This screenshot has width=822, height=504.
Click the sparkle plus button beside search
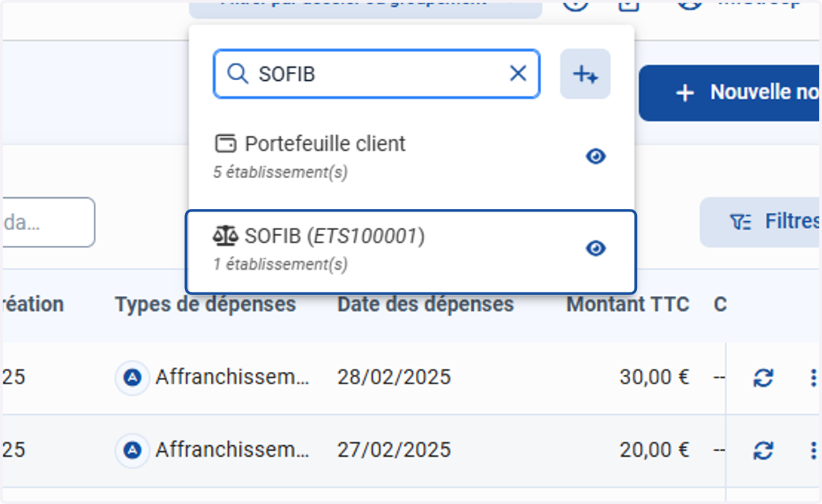tap(585, 74)
